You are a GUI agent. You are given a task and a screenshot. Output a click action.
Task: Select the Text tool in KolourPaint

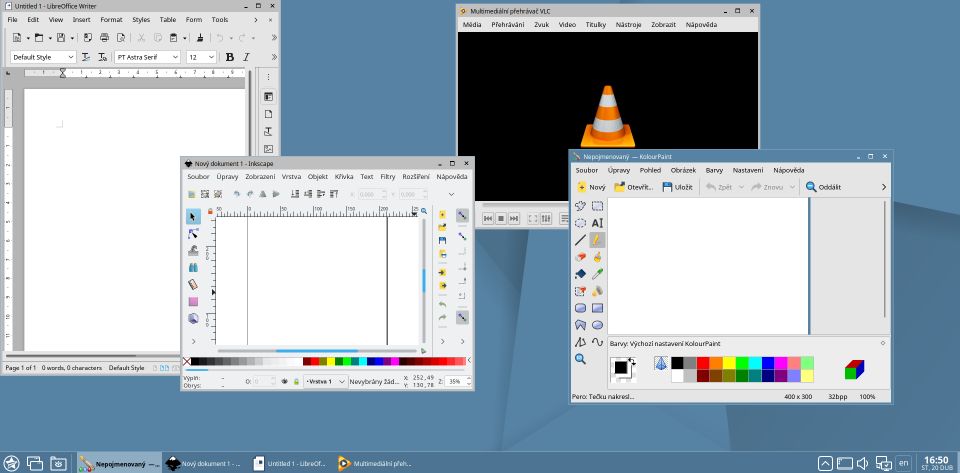[597, 223]
